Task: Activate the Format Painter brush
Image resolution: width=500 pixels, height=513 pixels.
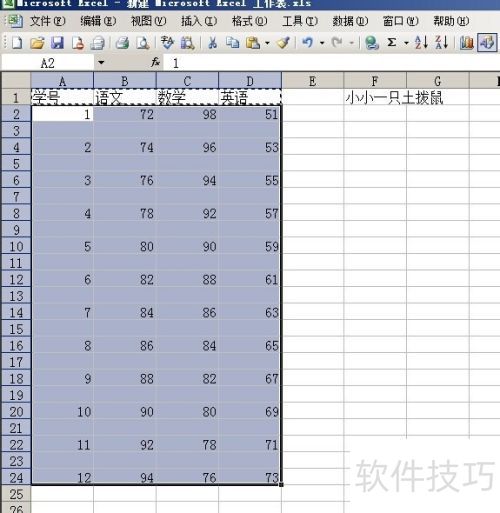Action: (283, 43)
